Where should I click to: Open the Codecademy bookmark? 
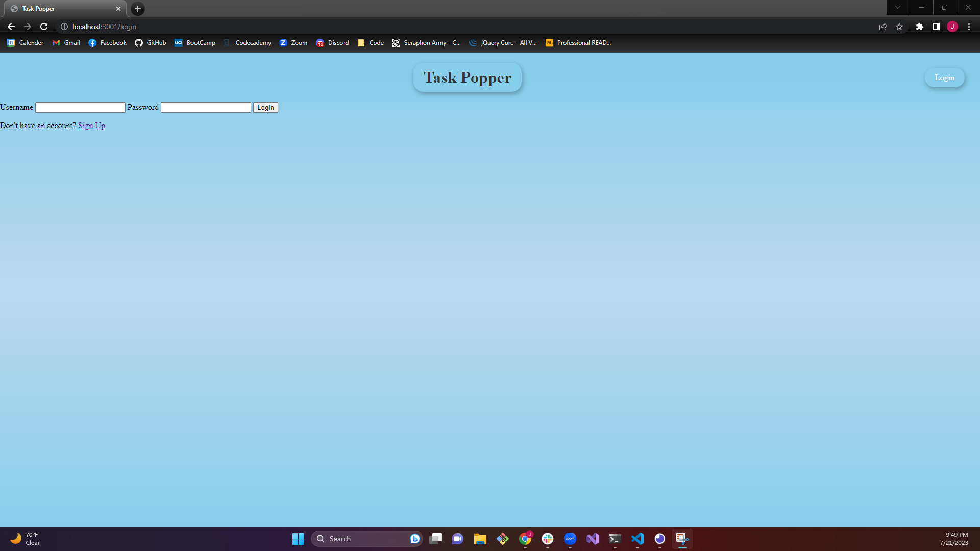click(248, 43)
